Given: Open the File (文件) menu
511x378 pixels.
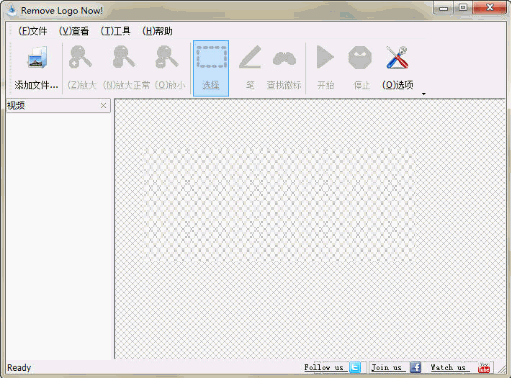Looking at the screenshot, I should [x=33, y=31].
